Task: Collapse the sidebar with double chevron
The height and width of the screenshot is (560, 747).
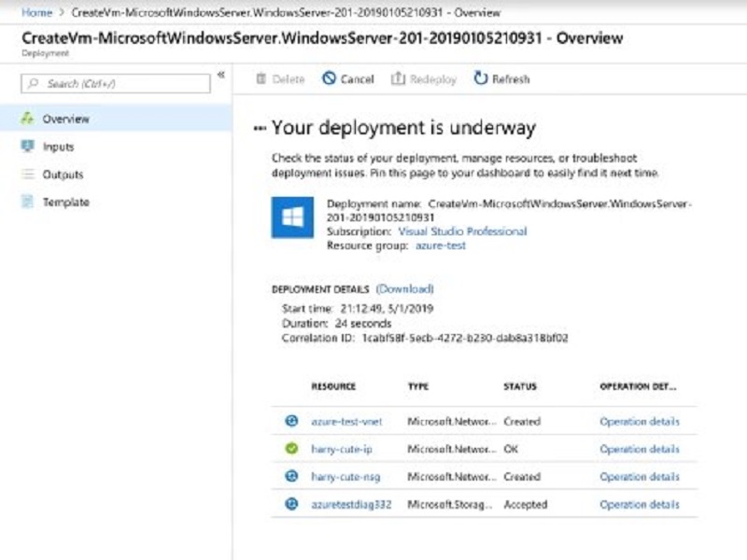Action: 221,75
